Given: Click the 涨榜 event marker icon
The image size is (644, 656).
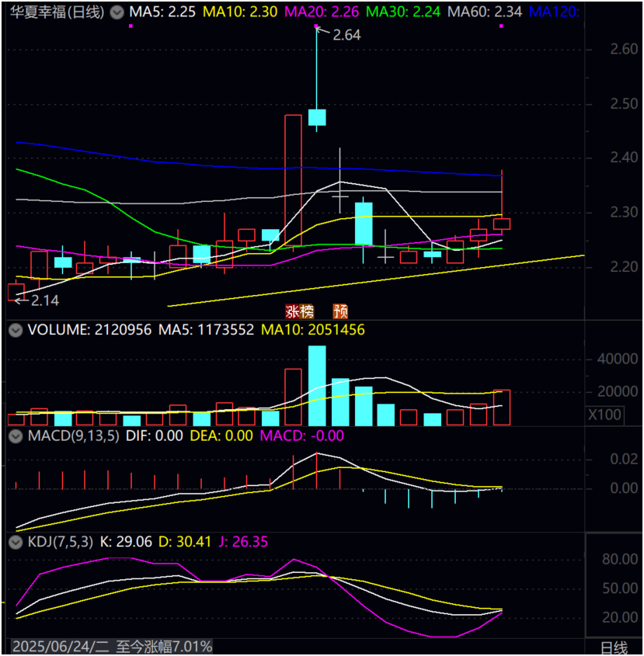Looking at the screenshot, I should [299, 311].
